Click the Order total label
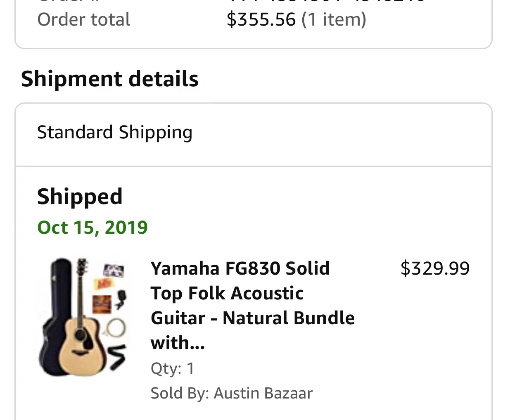 point(83,19)
